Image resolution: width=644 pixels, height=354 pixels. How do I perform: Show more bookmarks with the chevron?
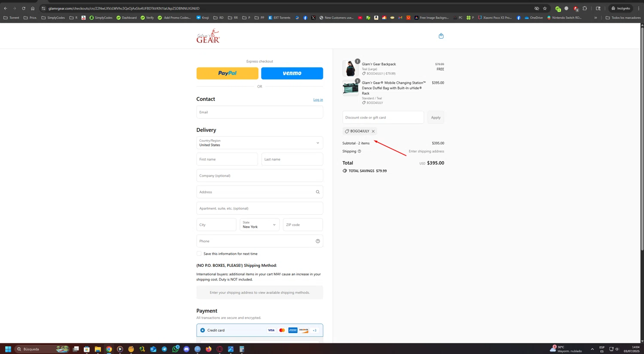click(x=595, y=18)
